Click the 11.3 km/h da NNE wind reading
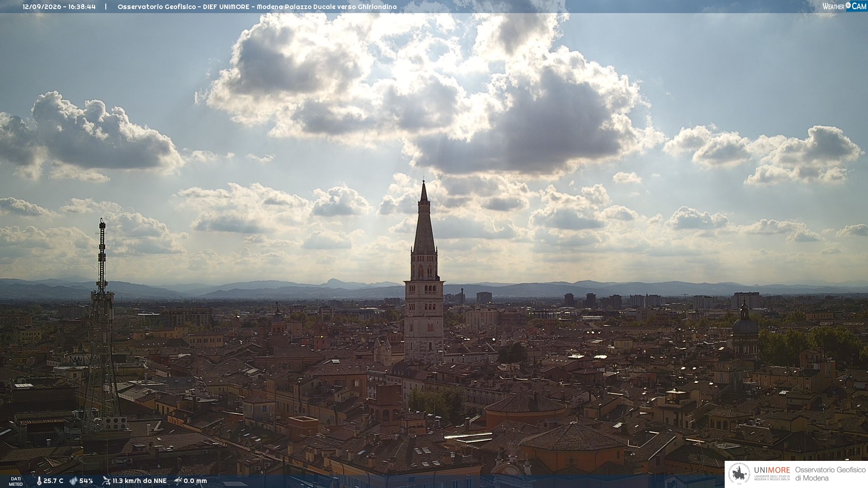868x488 pixels. pos(140,481)
